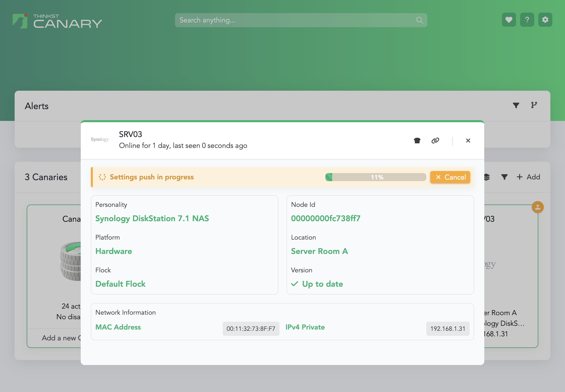Click the Default Flock link
Screen dimensions: 565x392
120,284
